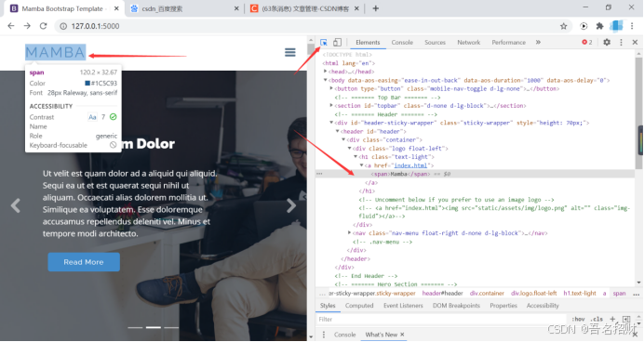Screen dimensions: 644x342
Task: Open a new browser tab
Action: click(375, 8)
